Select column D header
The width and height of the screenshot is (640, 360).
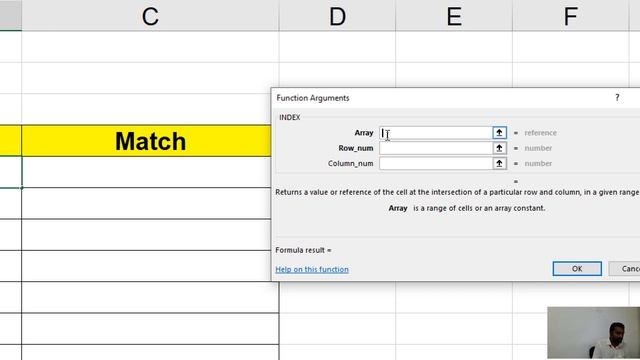(x=337, y=16)
